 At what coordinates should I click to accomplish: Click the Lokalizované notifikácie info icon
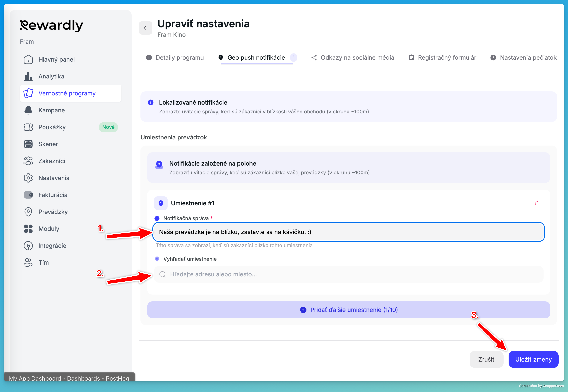click(x=151, y=102)
